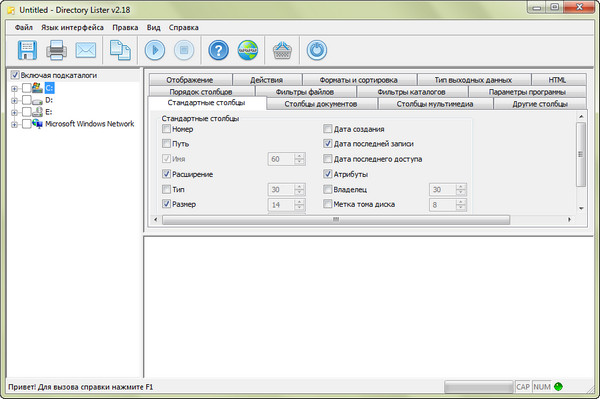Click the shopping basket purchase icon
Screen dimensions: 600x399
pyautogui.click(x=282, y=50)
